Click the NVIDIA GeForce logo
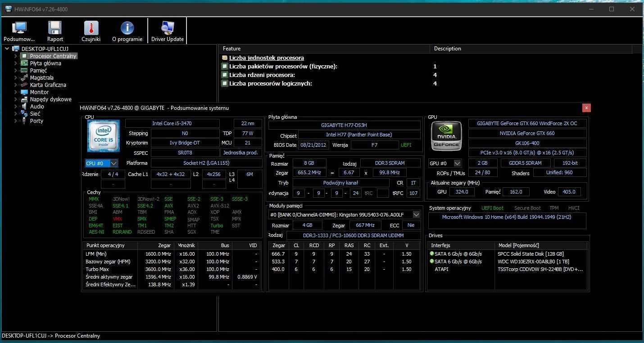 [x=446, y=136]
